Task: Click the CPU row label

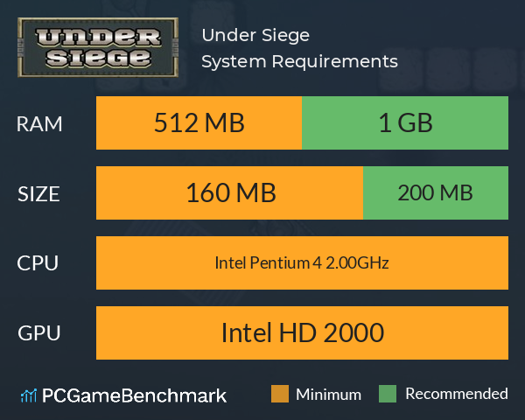Action: [38, 263]
